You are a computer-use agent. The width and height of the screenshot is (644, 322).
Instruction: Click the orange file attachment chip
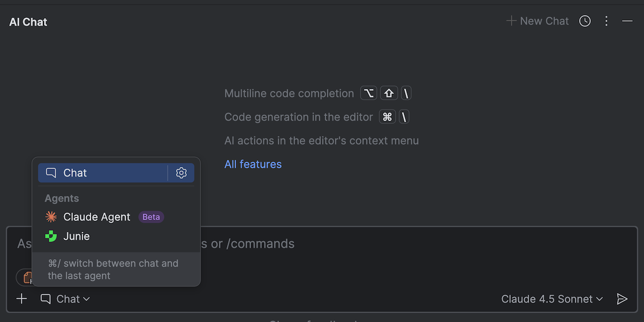(25, 277)
